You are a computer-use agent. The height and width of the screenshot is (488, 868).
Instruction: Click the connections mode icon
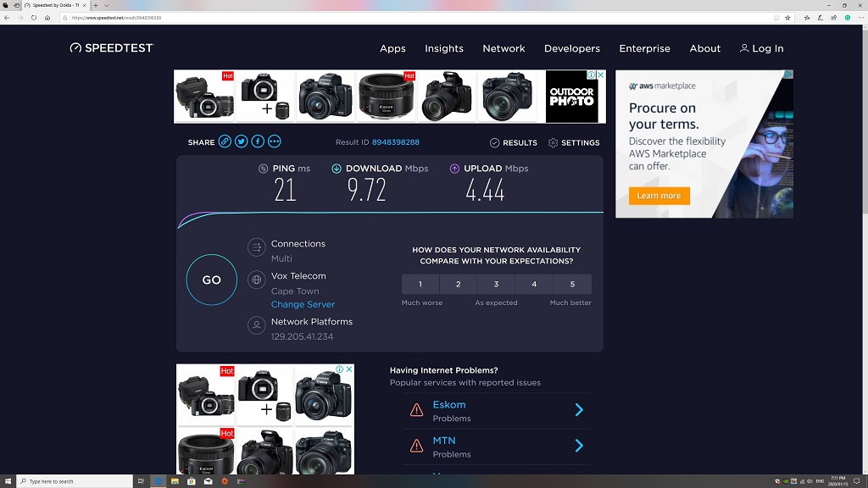(256, 247)
